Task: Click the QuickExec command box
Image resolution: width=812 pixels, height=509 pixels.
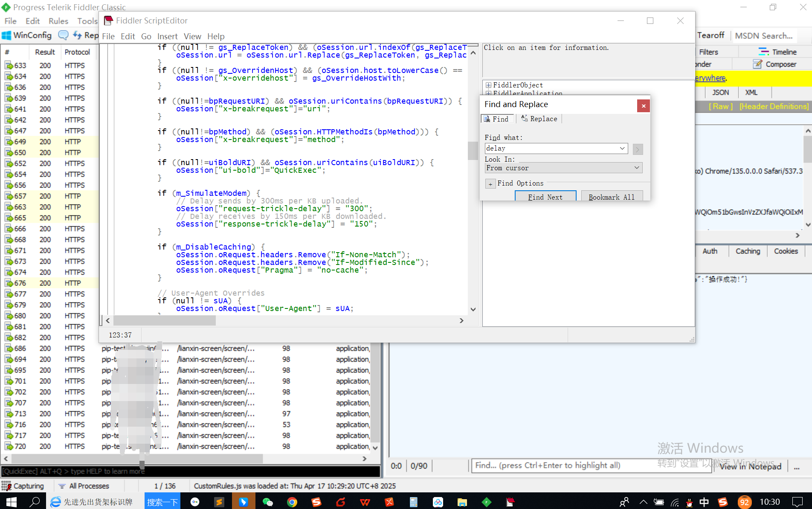Action: click(190, 471)
